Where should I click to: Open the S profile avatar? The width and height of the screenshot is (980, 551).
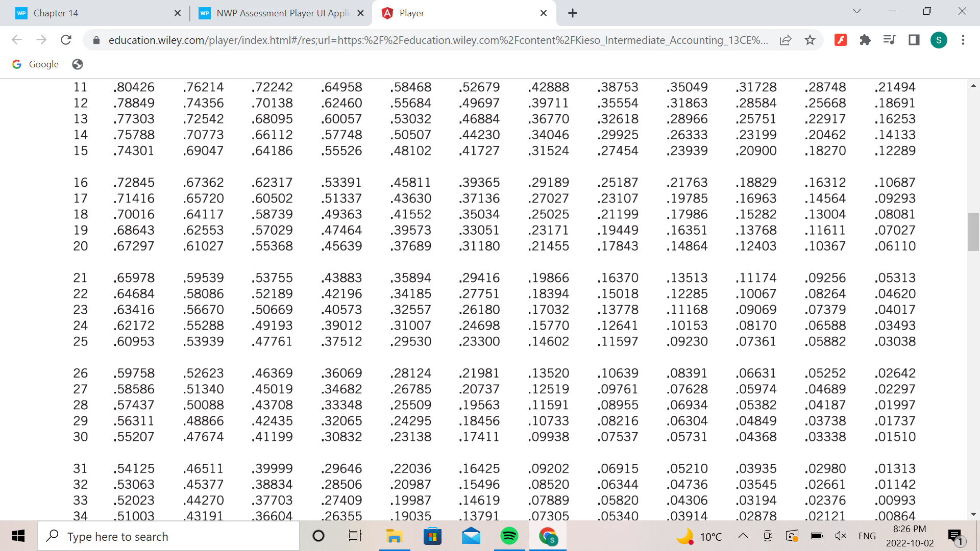[939, 40]
